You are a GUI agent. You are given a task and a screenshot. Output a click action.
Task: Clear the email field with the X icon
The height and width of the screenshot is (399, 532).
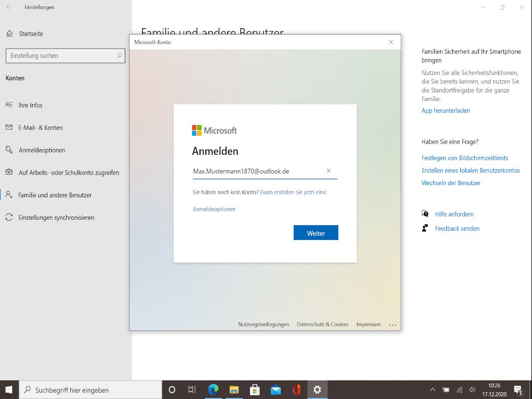pyautogui.click(x=328, y=171)
